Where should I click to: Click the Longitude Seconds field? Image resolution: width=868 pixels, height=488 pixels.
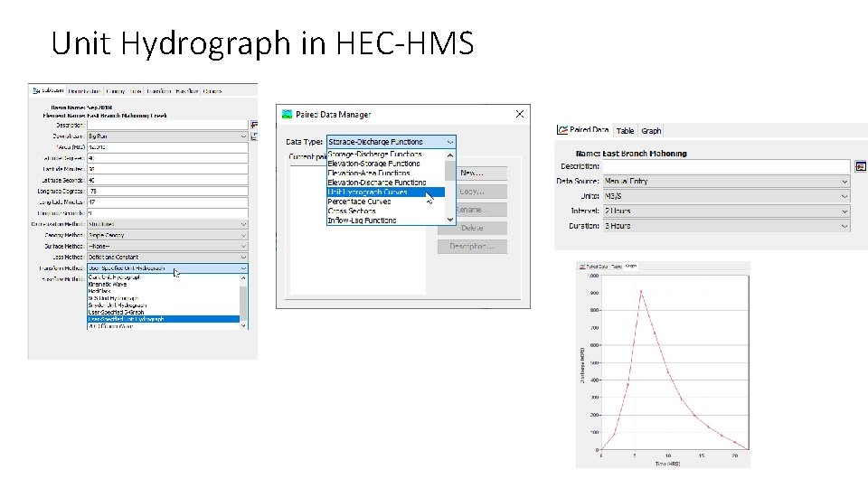tap(167, 213)
